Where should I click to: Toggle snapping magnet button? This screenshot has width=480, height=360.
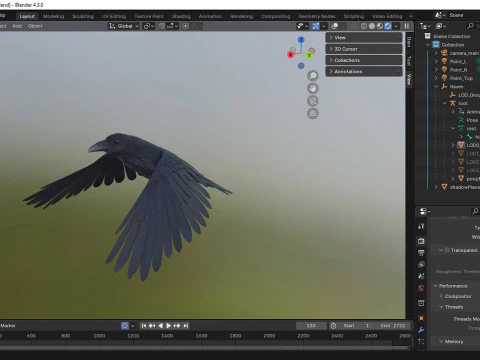pyautogui.click(x=161, y=26)
